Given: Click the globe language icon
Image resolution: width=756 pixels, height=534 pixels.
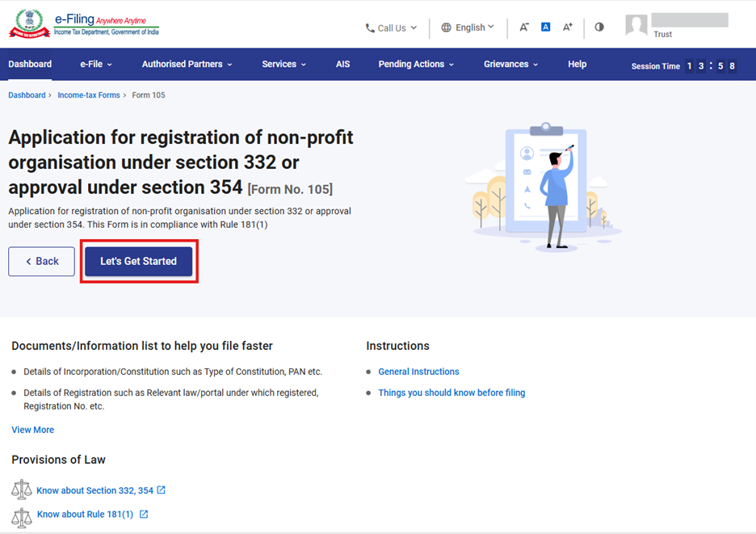Looking at the screenshot, I should 447,27.
